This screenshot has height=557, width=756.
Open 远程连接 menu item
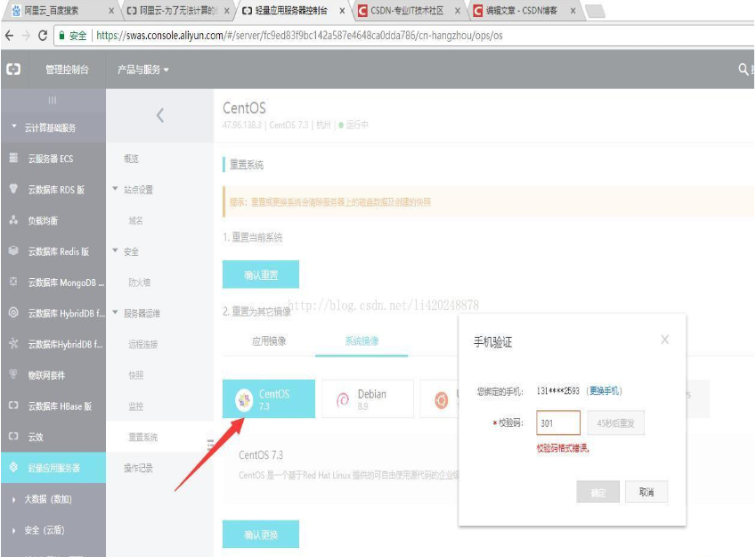[x=142, y=344]
